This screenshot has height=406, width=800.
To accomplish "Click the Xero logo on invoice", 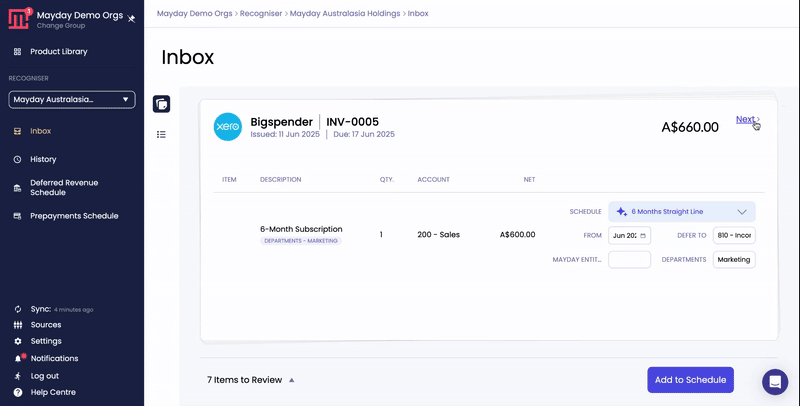I will tap(228, 127).
